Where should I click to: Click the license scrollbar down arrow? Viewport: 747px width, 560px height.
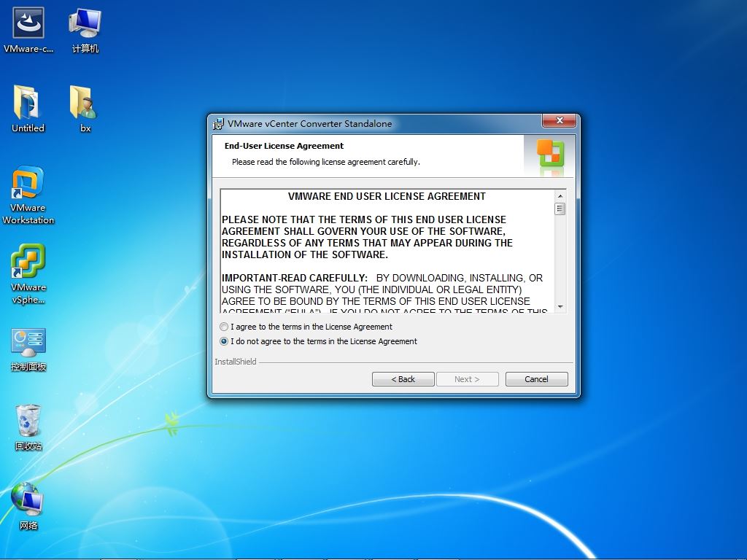click(x=560, y=307)
